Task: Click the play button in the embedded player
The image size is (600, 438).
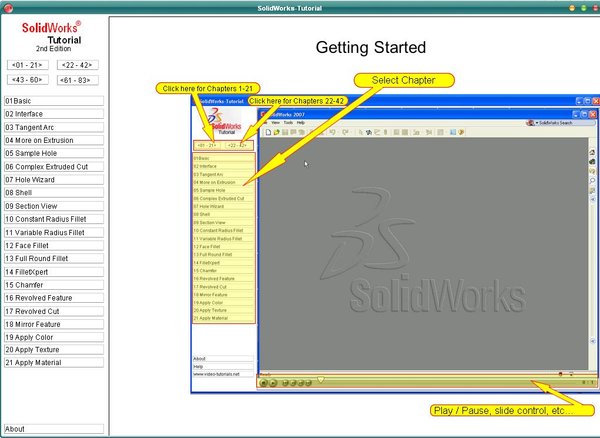Action: (264, 382)
